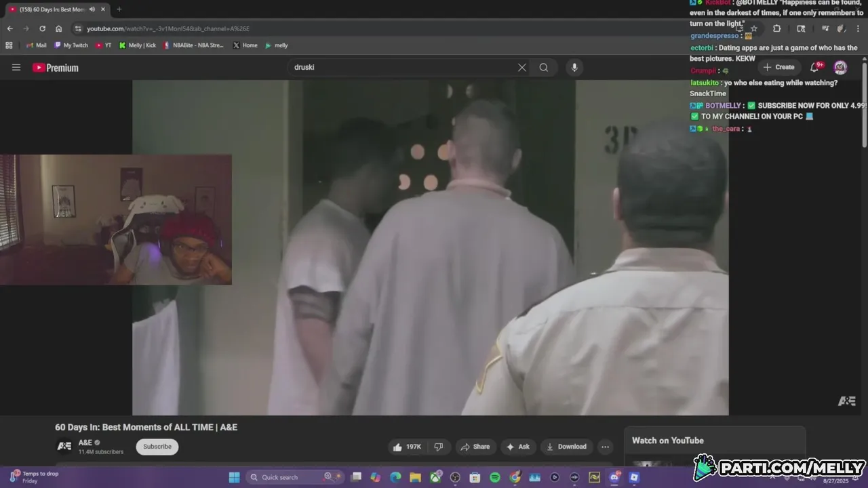Image resolution: width=868 pixels, height=488 pixels.
Task: Clear the search text with the X
Action: [521, 67]
